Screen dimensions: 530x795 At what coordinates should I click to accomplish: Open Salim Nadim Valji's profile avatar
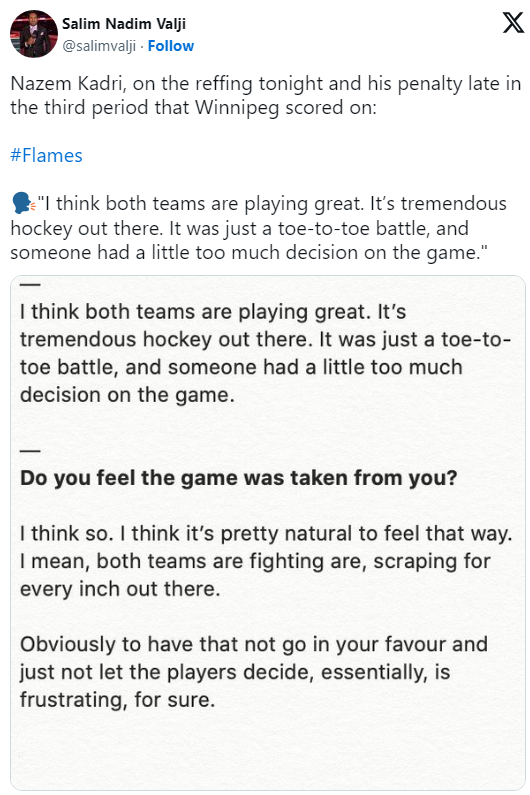(33, 33)
